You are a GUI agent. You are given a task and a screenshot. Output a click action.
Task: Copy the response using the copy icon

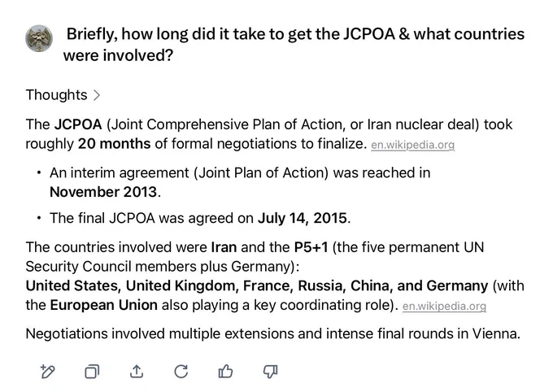[x=92, y=372]
